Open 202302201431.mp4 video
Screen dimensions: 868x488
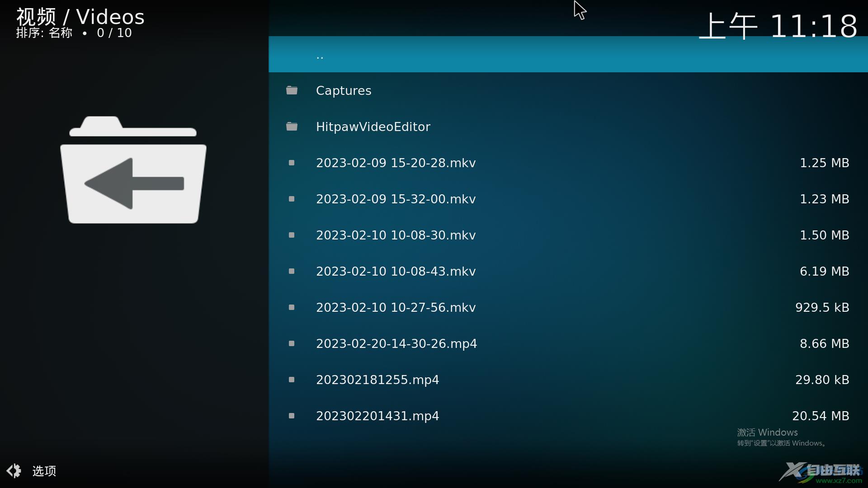(x=568, y=416)
